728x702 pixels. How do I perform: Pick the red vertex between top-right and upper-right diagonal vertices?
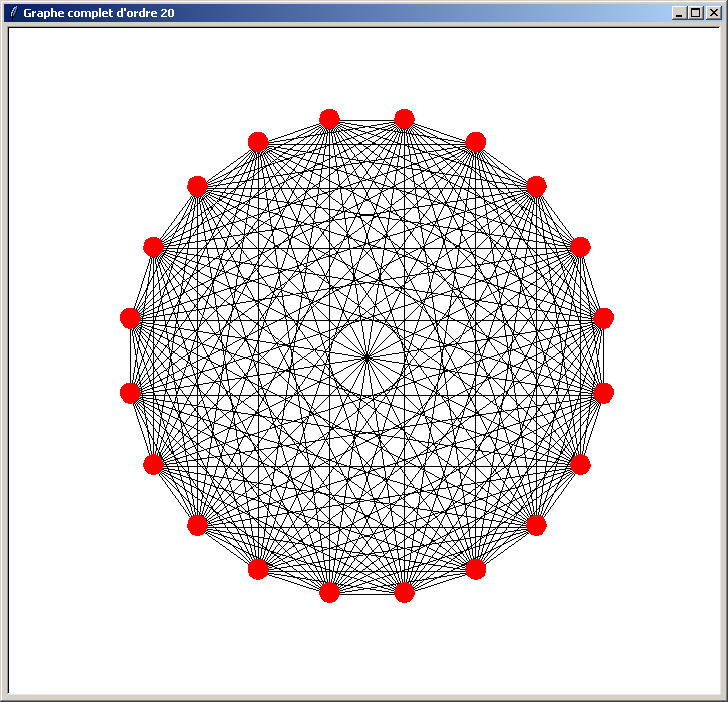[x=476, y=142]
